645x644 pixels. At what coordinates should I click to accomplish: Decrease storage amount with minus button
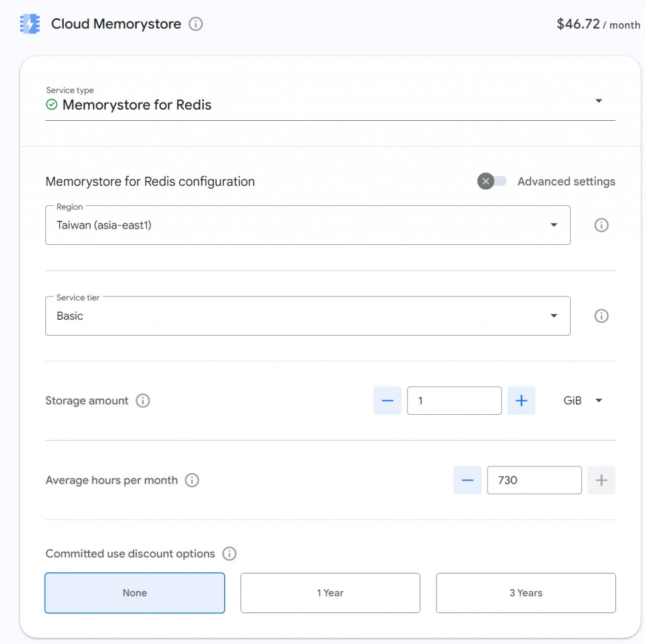(387, 400)
